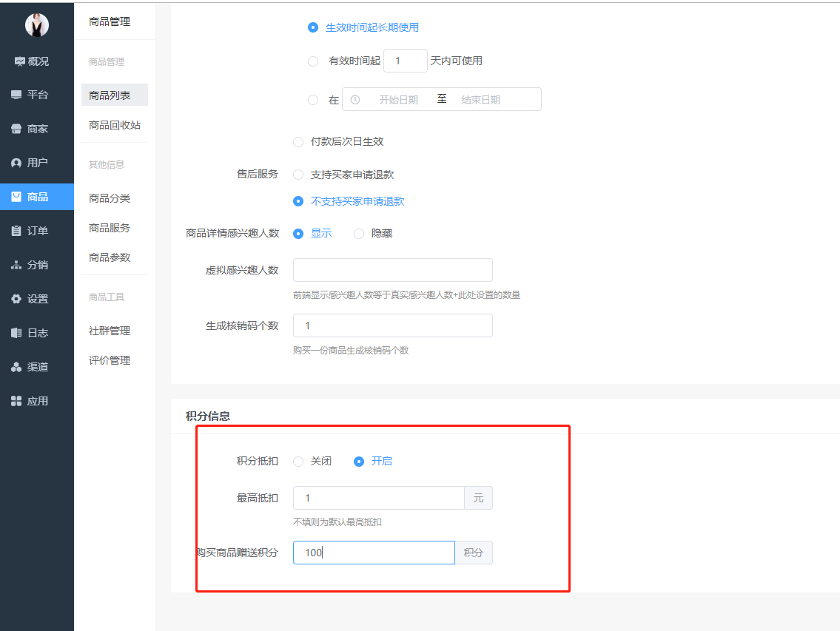Click the clock icon in date range field
Screen dimensions: 840x631
355,100
